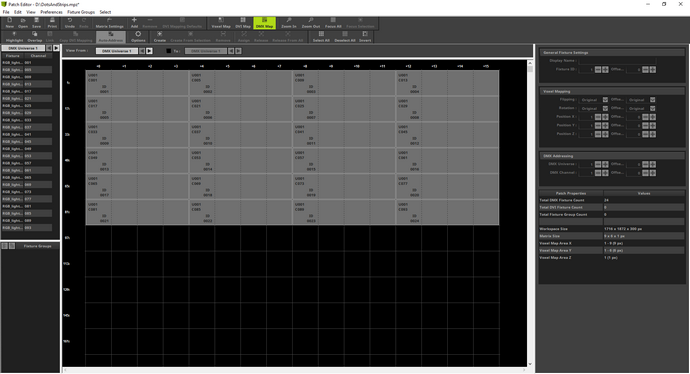Image resolution: width=690 pixels, height=374 pixels.
Task: Open the Fixture Groups menu
Action: [81, 12]
